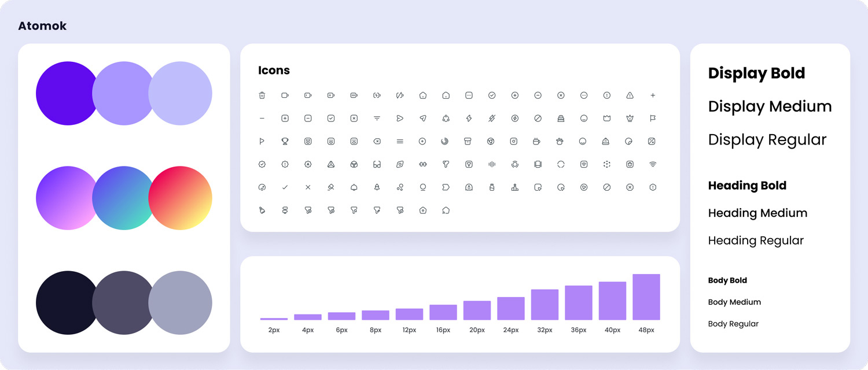Select the empty battery icon
Image resolution: width=868 pixels, height=370 pixels.
(x=285, y=95)
